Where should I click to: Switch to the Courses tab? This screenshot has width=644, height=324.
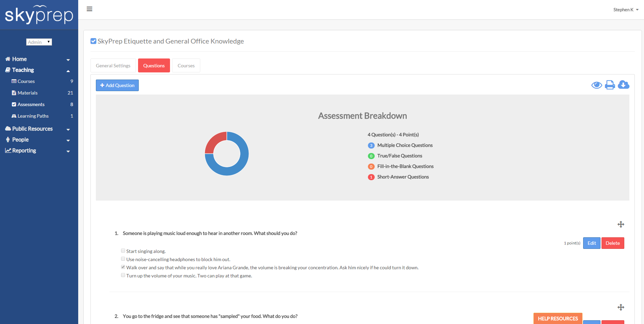pos(186,66)
